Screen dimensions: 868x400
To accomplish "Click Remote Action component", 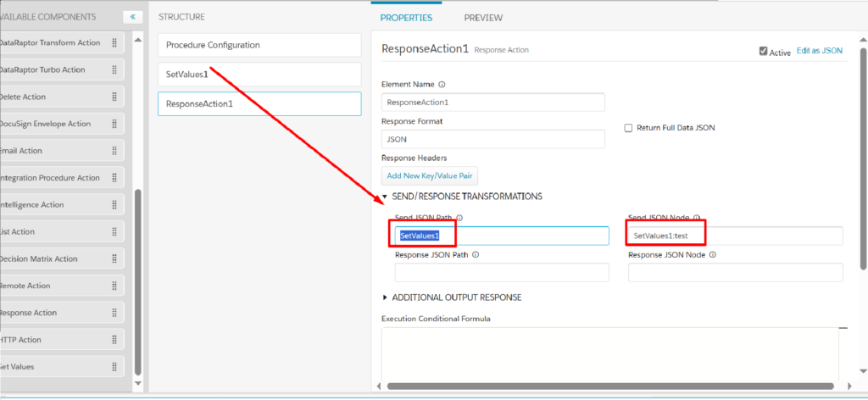I will coord(62,286).
